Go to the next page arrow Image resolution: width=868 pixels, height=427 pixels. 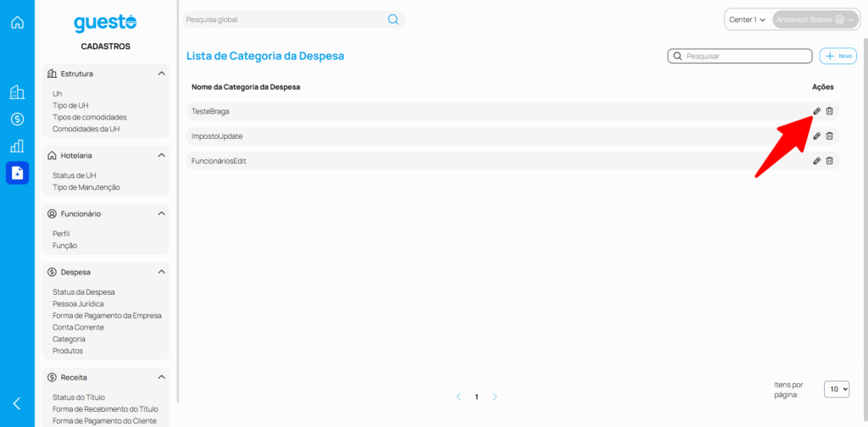(495, 396)
